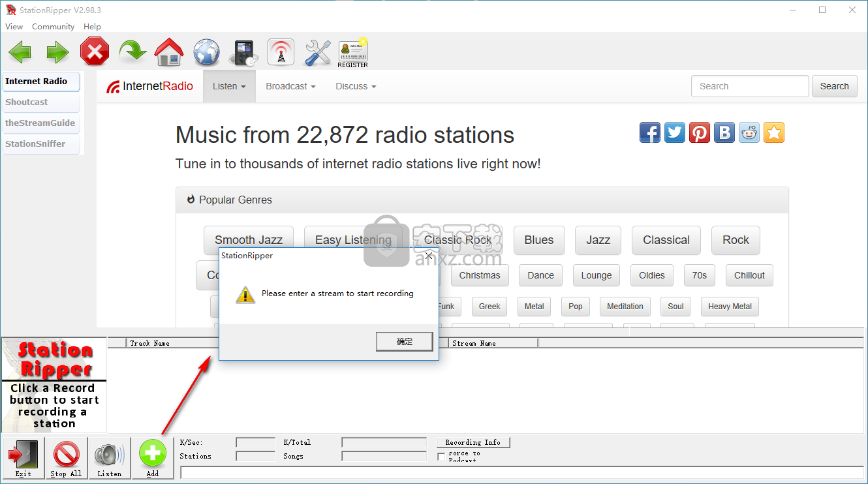Click the Listen speaker button
This screenshot has width=868, height=484.
click(110, 459)
